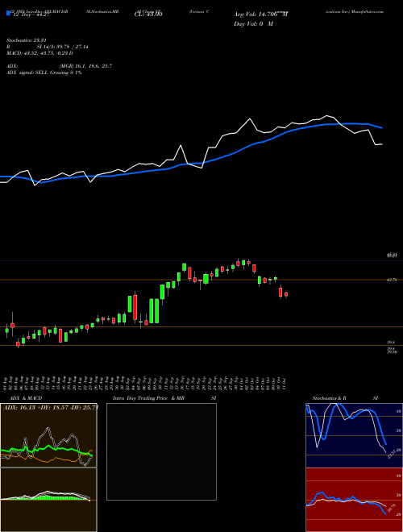Viewport: 403px width, 532px height.
Task: Click the 'CL: 43.00' closing price text
Action: [x=148, y=15]
